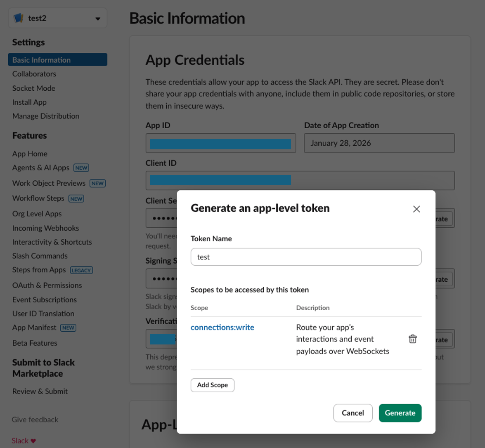
Task: Click the Add Scope button
Action: (x=212, y=385)
